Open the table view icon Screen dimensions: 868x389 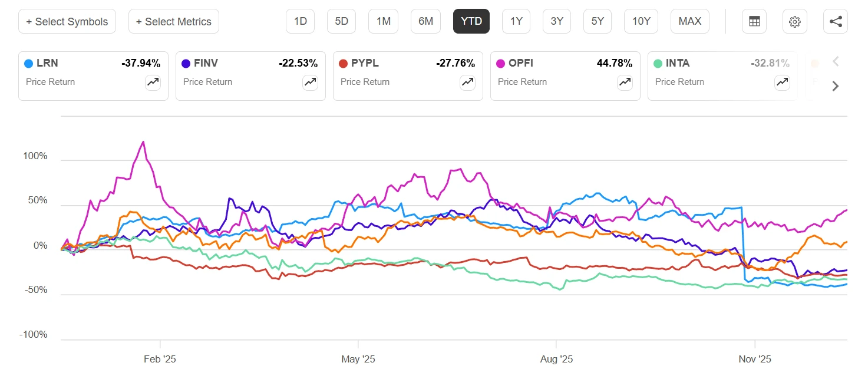click(x=754, y=22)
